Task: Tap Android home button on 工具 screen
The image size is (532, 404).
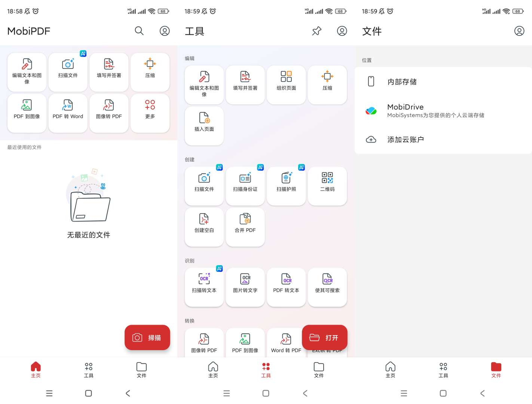Action: [266, 393]
